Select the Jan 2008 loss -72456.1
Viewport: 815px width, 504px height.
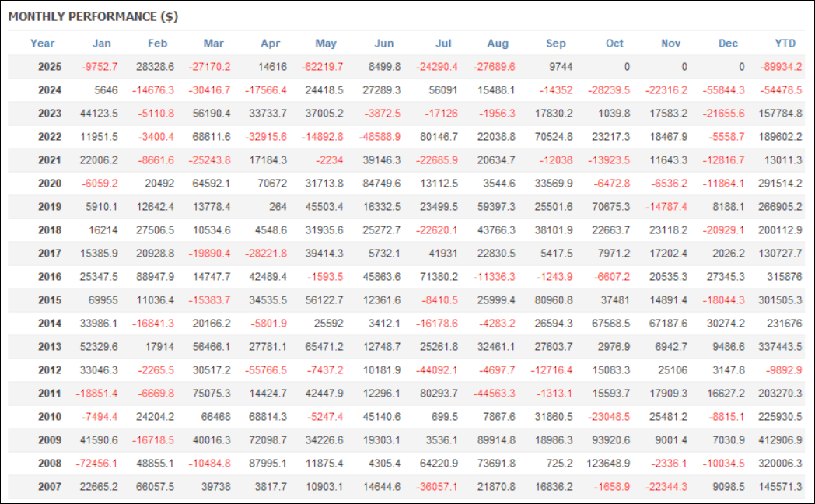click(96, 464)
